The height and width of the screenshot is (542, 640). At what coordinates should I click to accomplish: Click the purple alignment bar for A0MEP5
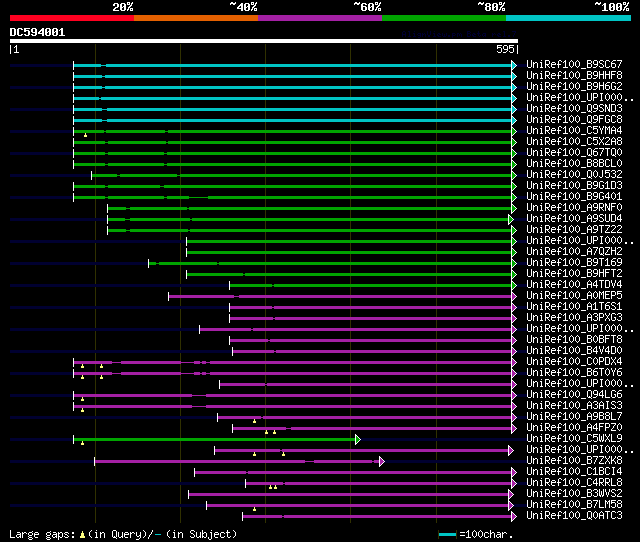(340, 297)
